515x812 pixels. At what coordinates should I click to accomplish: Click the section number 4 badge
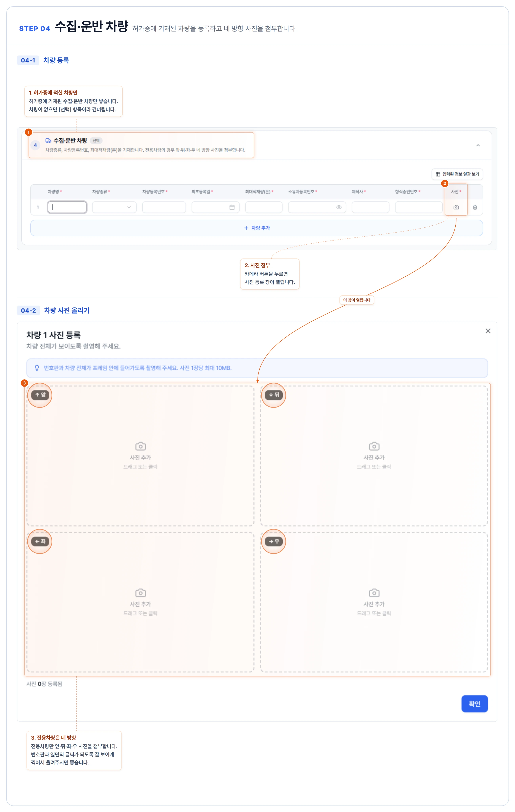(x=35, y=145)
